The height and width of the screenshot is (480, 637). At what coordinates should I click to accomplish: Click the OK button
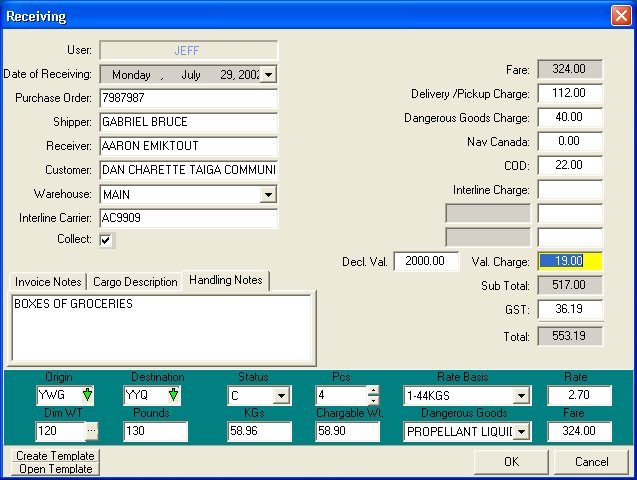point(511,462)
